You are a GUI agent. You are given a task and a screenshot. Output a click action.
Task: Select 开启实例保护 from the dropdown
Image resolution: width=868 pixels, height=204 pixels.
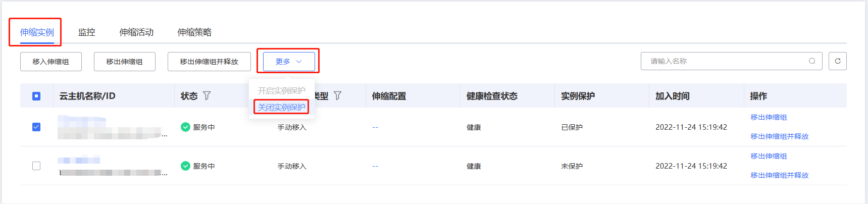tap(281, 91)
